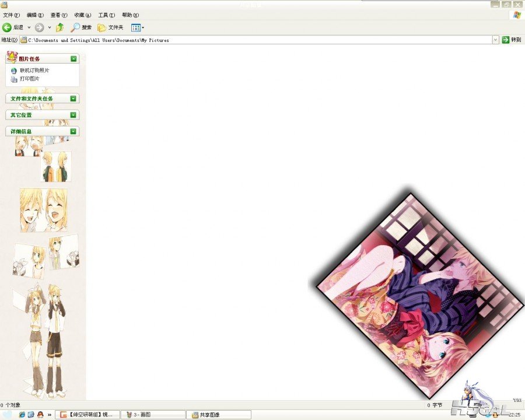Click the 文件和文件夹任务 header title

tap(32, 99)
